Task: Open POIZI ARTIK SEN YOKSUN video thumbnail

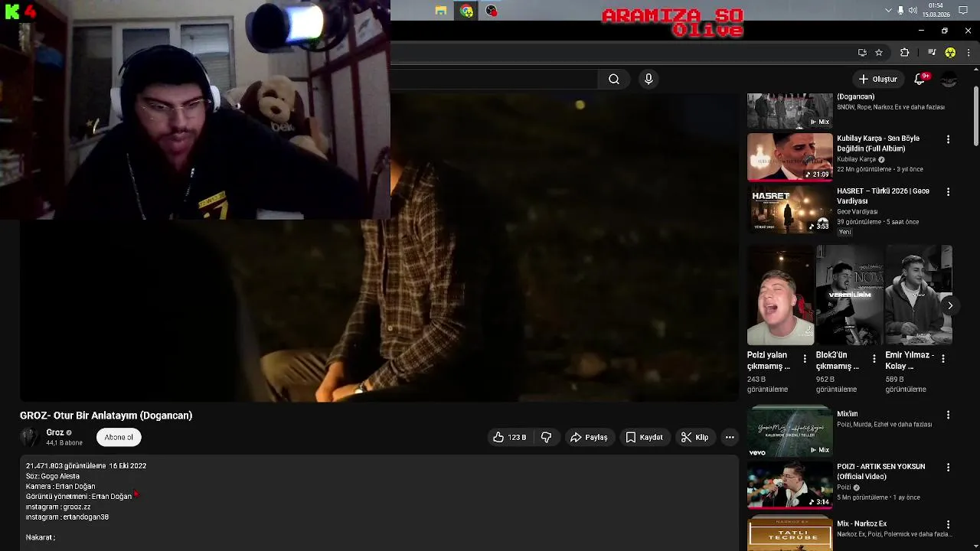Action: 789,485
